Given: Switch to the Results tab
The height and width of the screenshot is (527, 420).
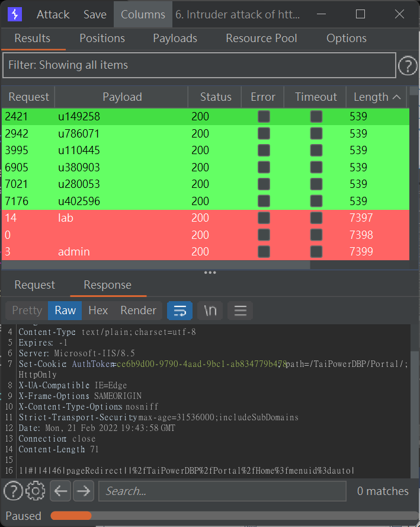Looking at the screenshot, I should click(32, 39).
